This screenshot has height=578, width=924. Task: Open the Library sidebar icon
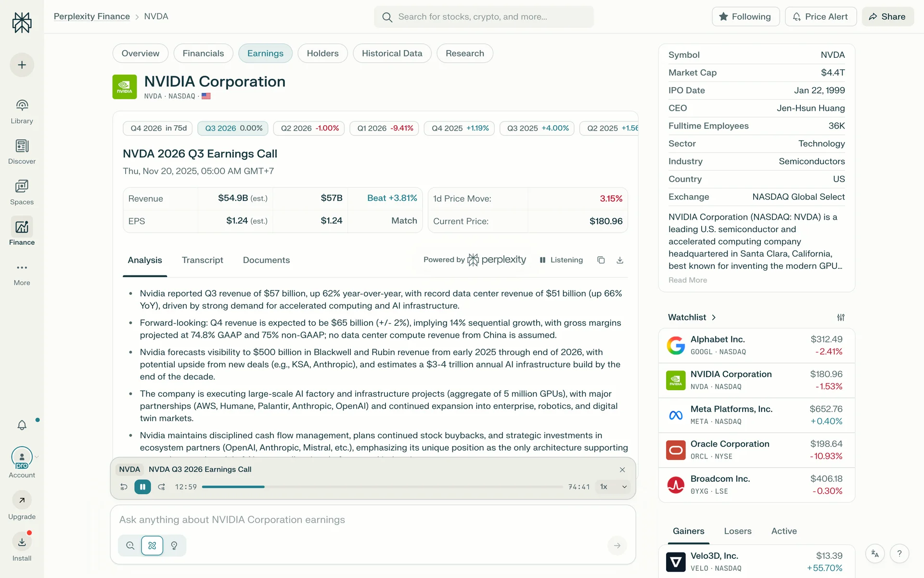(x=22, y=111)
